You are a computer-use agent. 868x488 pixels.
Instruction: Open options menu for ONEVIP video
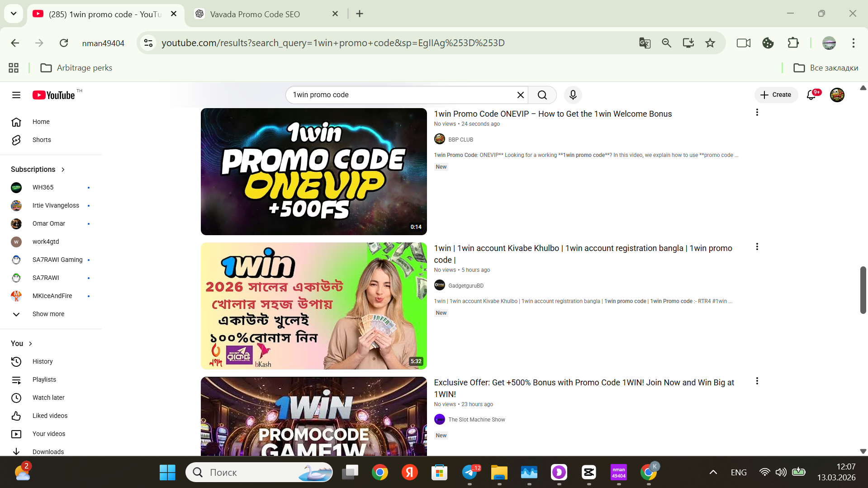[x=757, y=112]
